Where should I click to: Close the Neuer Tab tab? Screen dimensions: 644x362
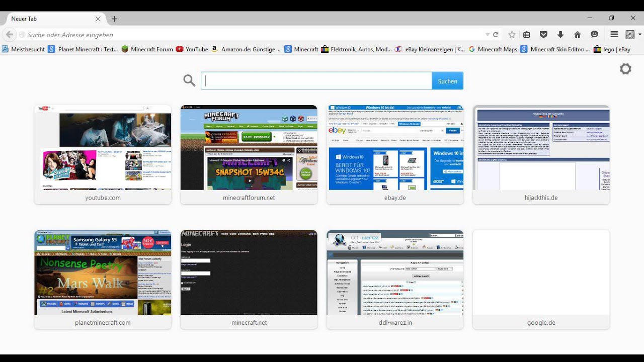pyautogui.click(x=98, y=19)
